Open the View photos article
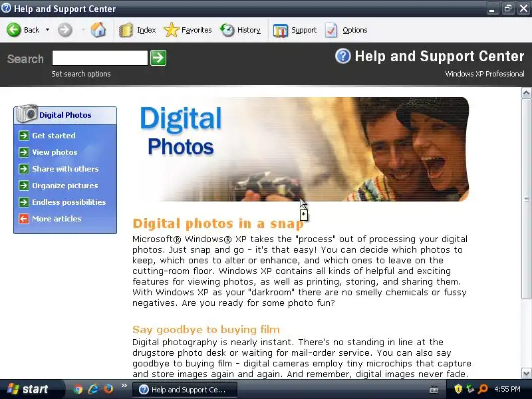This screenshot has width=532, height=399. 55,152
